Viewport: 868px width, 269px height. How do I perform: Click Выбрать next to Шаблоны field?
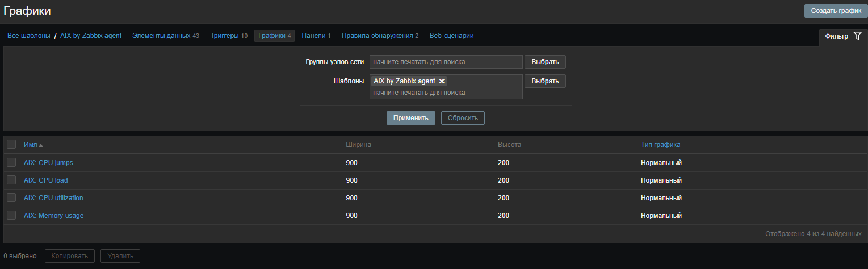(x=545, y=81)
